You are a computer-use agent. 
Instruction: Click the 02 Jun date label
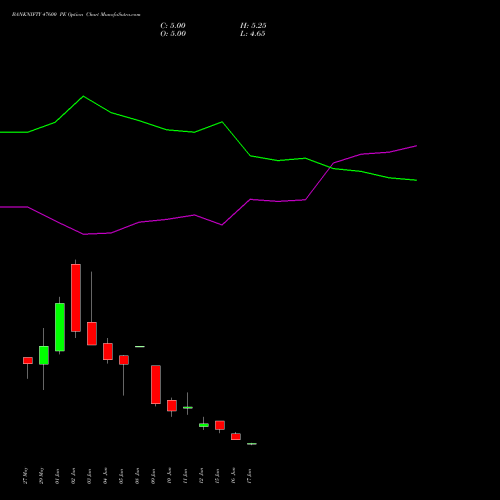pos(74,476)
